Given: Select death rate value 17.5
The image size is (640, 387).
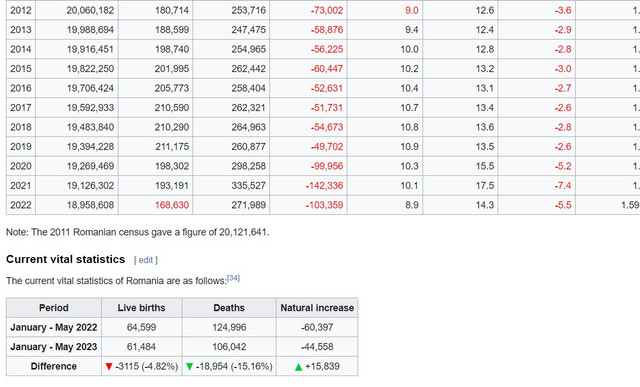Looking at the screenshot, I should tap(485, 186).
